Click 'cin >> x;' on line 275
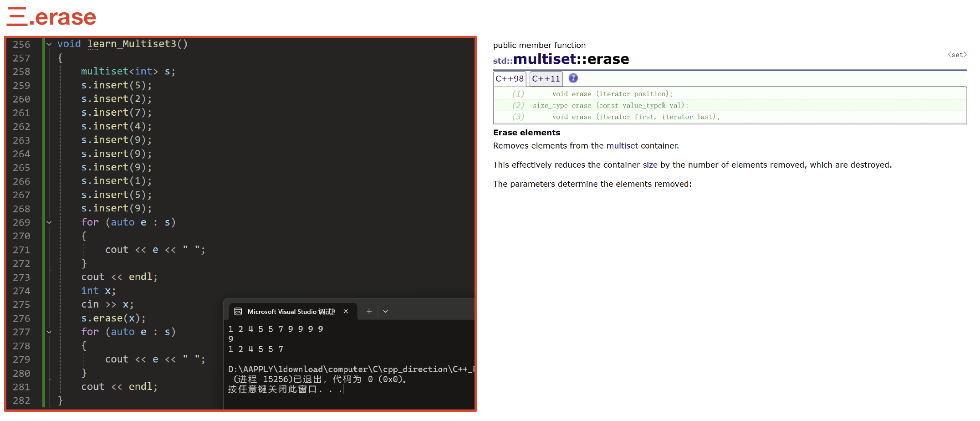Viewport: 980px width, 421px height. coord(107,304)
